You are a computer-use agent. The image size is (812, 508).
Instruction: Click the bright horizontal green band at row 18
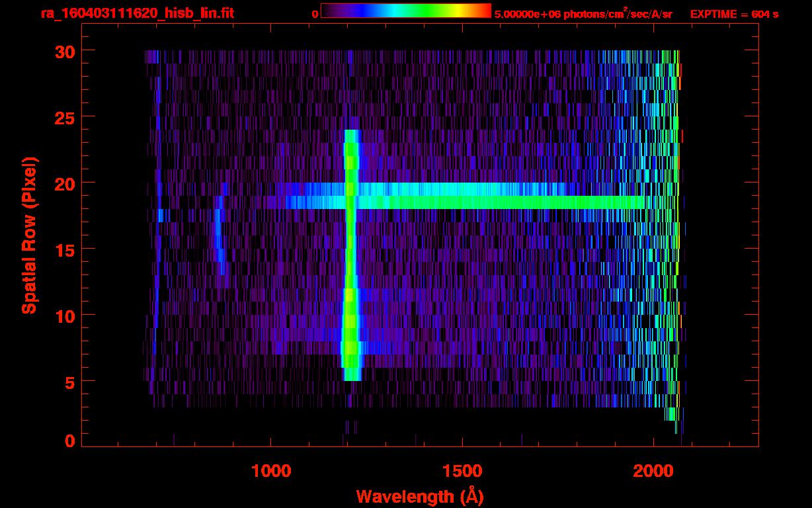(x=466, y=202)
